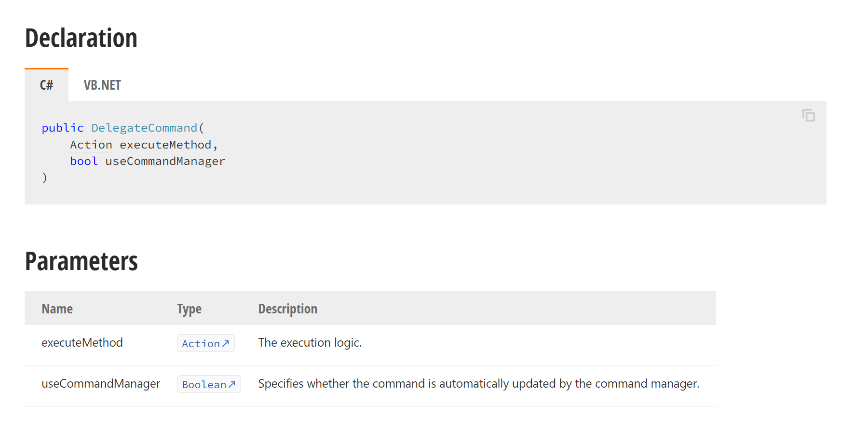Click DelegateCommand in the code declaration
The height and width of the screenshot is (432, 868).
tap(144, 128)
